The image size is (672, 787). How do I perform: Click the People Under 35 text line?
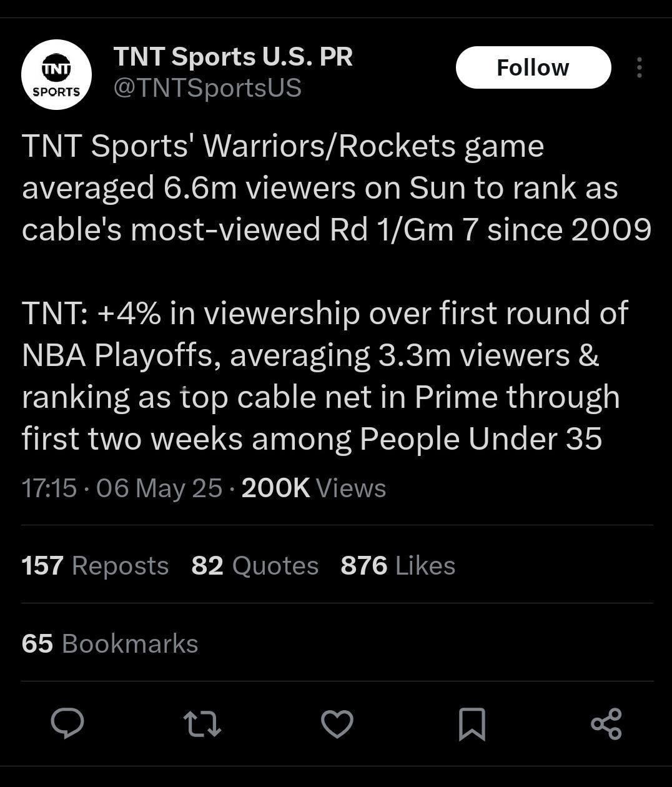(x=312, y=438)
